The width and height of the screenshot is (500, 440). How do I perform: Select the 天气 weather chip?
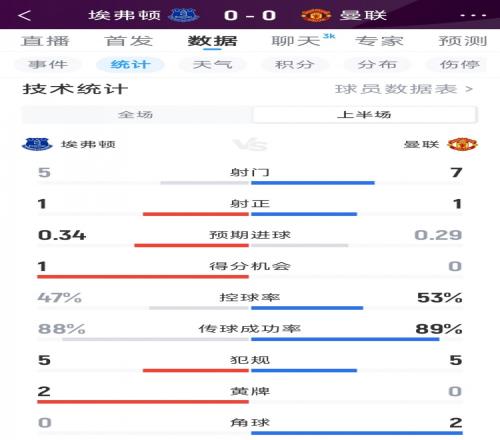pyautogui.click(x=213, y=64)
